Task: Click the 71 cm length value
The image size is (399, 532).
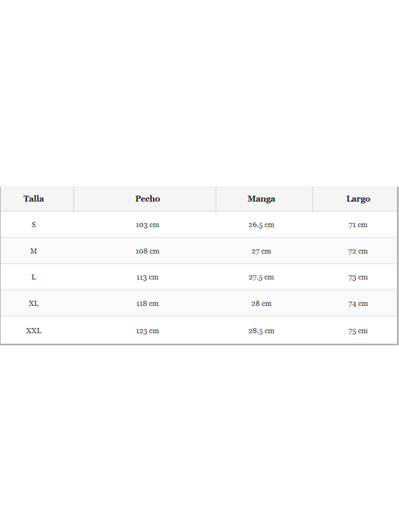Action: coord(358,225)
